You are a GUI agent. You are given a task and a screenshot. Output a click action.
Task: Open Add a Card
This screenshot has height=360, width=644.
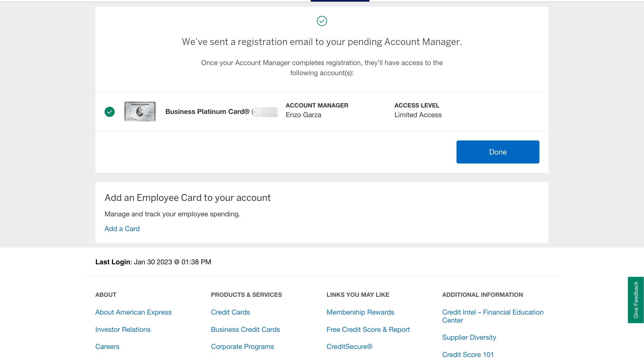122,229
